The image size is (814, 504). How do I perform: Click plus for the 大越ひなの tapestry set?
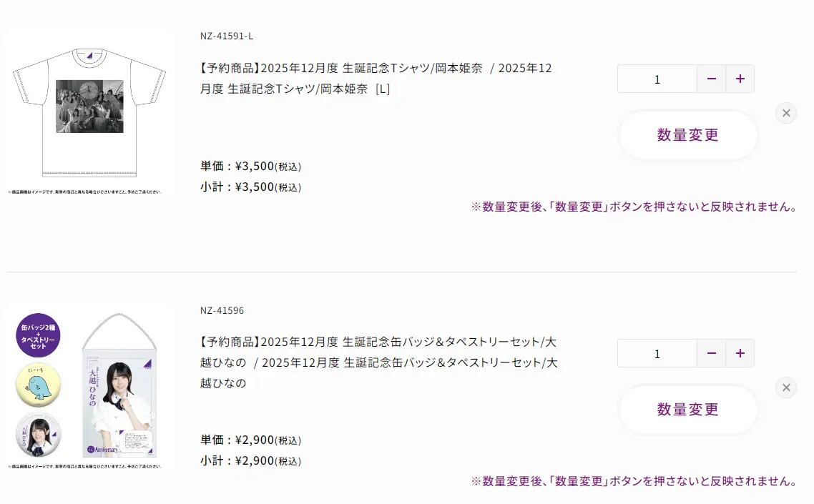[740, 353]
